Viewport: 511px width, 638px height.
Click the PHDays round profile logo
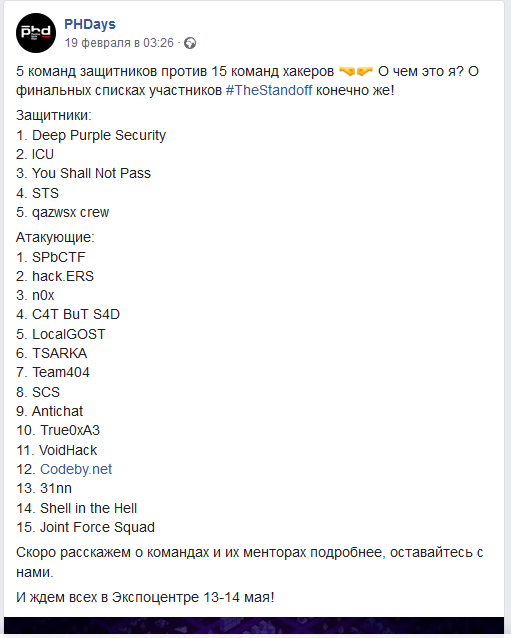point(36,33)
